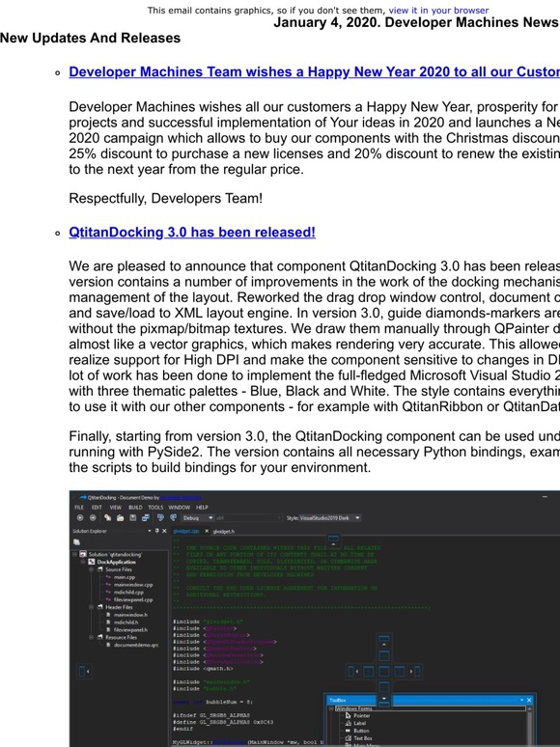Click the Resource Files folder icon

(100, 637)
